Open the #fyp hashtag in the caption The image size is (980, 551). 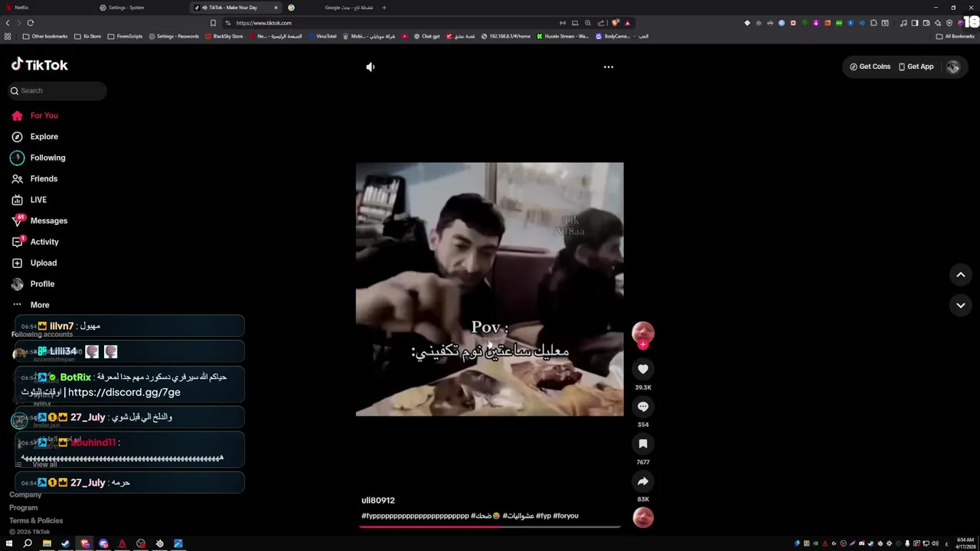pos(544,516)
